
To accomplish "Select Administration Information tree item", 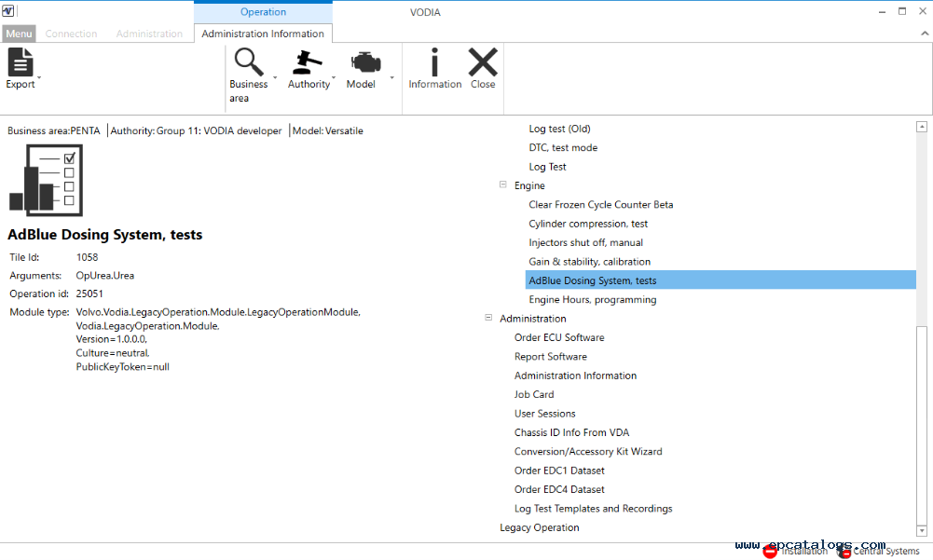I will pos(575,376).
